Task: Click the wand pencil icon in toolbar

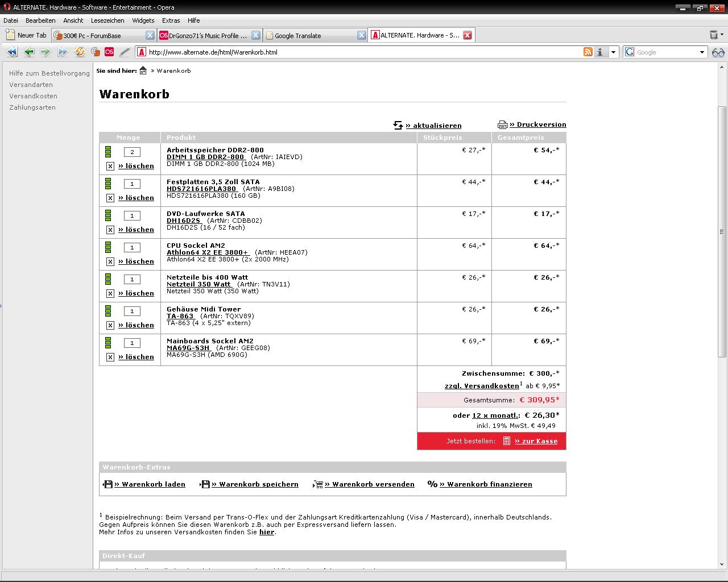Action: pos(125,52)
